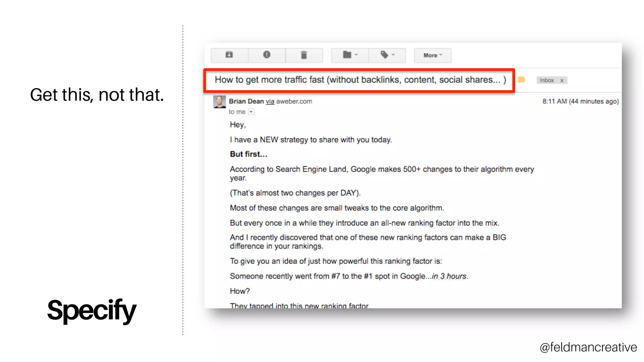644x362 pixels.
Task: Click the bold "Specify" word
Action: (x=92, y=310)
